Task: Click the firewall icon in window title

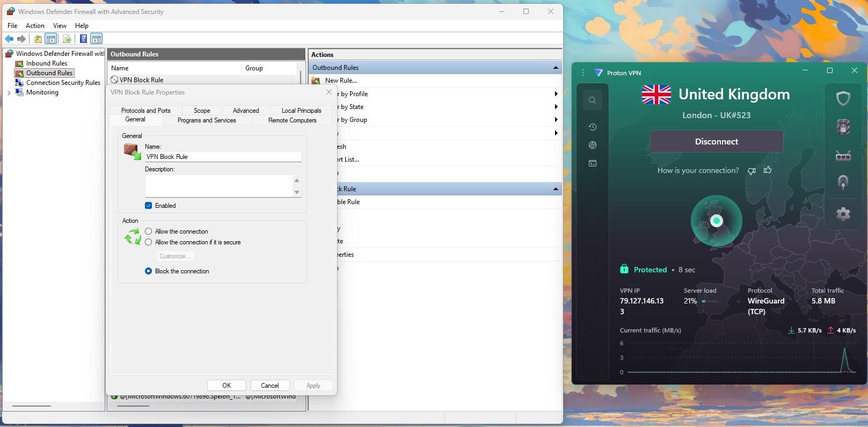Action: tap(11, 11)
